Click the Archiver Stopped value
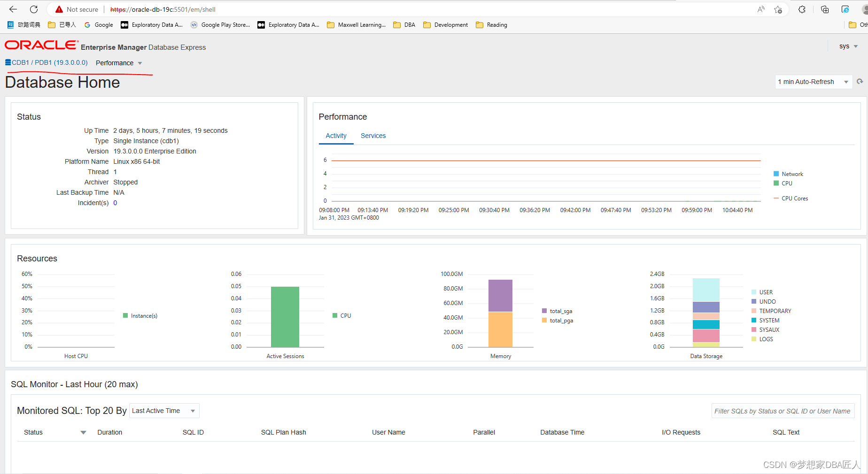 click(x=125, y=182)
